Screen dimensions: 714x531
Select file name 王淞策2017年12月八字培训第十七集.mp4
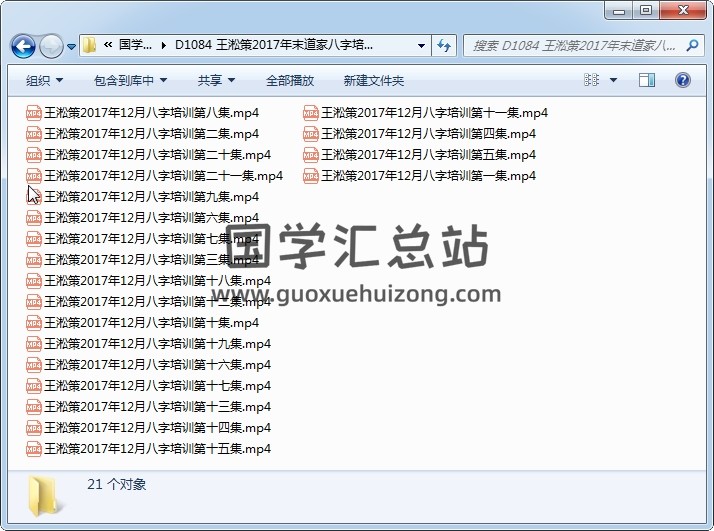(x=158, y=386)
